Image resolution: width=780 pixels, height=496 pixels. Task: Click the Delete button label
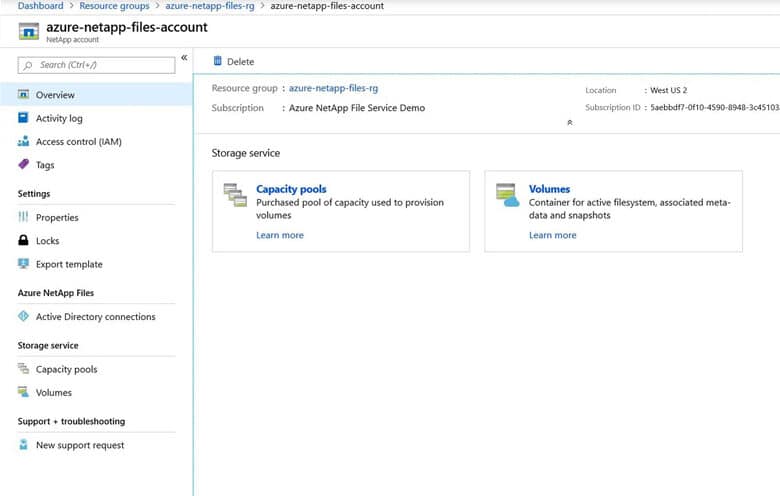[240, 62]
